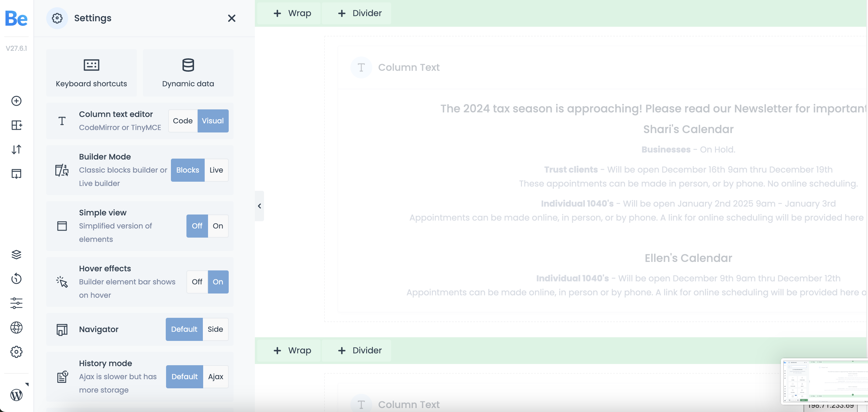Click the Column Text element on canvas
Screen dimensions: 868x412
[x=408, y=67]
